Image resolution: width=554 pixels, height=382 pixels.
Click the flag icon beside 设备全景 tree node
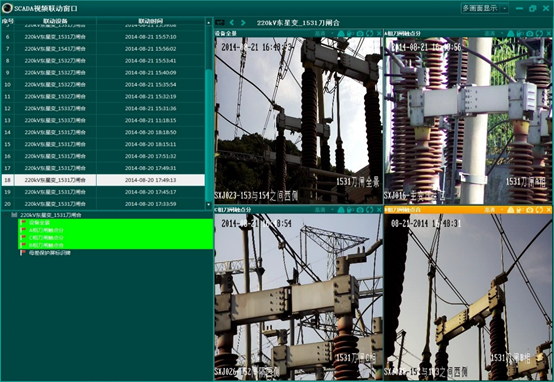point(23,223)
